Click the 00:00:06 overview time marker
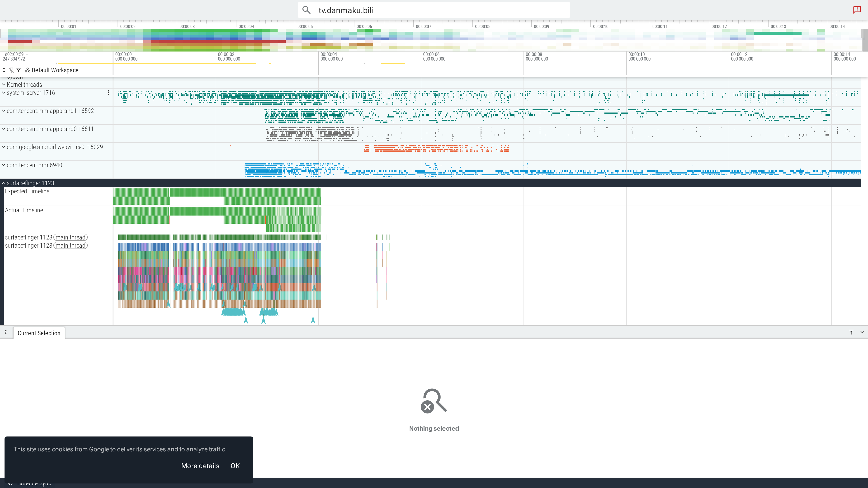 click(x=364, y=26)
